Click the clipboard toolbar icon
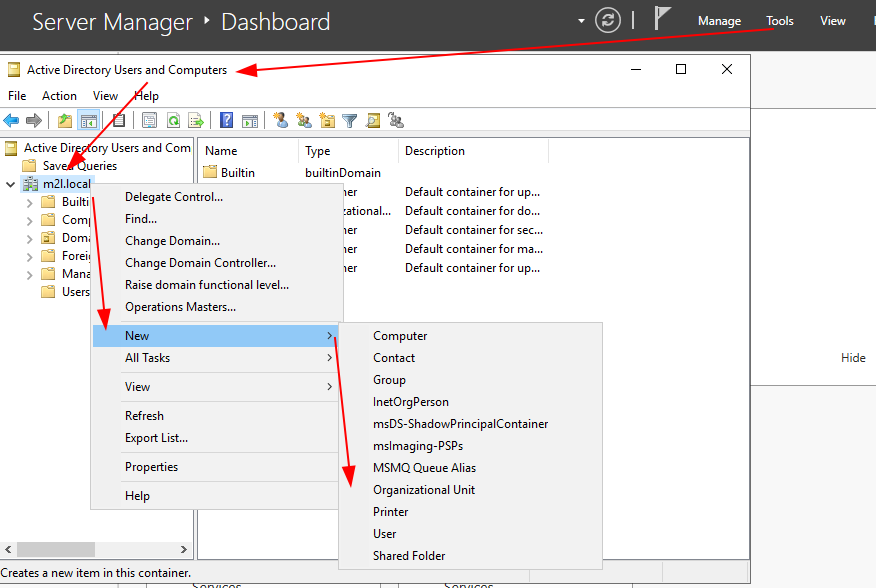Screen dimensions: 876x588 (x=119, y=120)
